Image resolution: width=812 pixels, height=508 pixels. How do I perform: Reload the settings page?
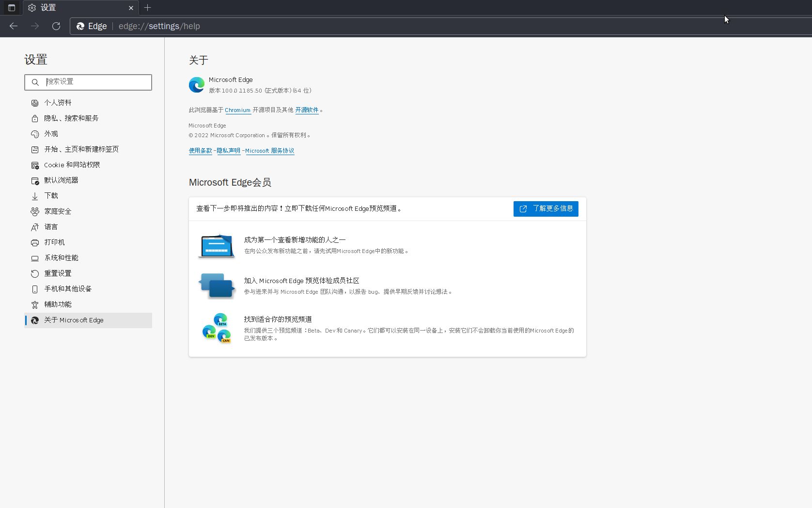pos(56,26)
